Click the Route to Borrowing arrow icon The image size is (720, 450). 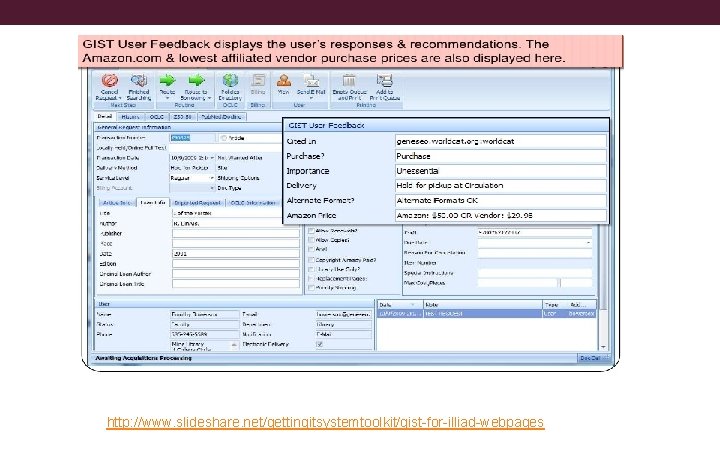tap(196, 80)
